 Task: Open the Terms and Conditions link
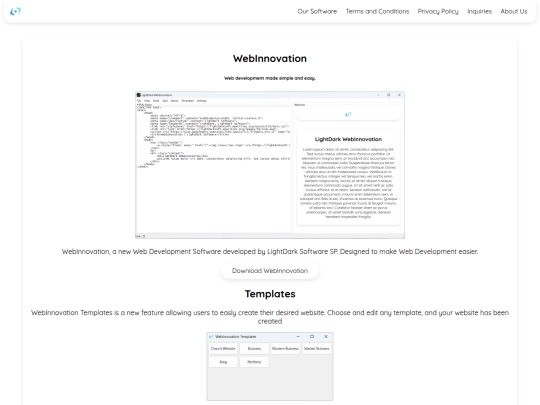coord(377,11)
